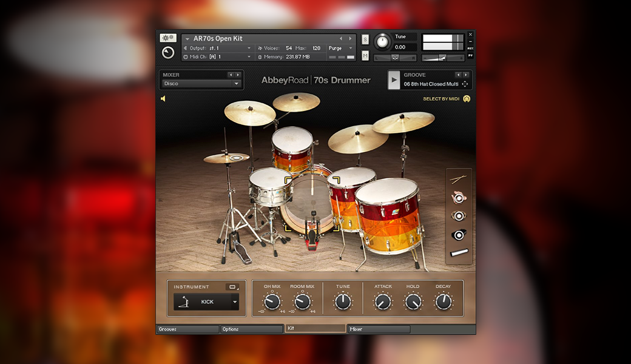Switch to the Kit tab
This screenshot has height=364, width=631.
(315, 328)
